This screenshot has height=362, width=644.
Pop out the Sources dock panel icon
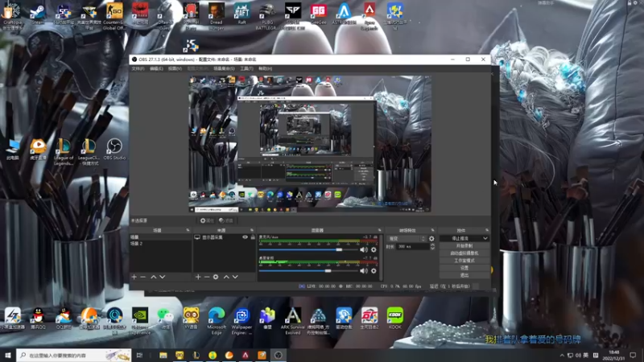pos(252,230)
